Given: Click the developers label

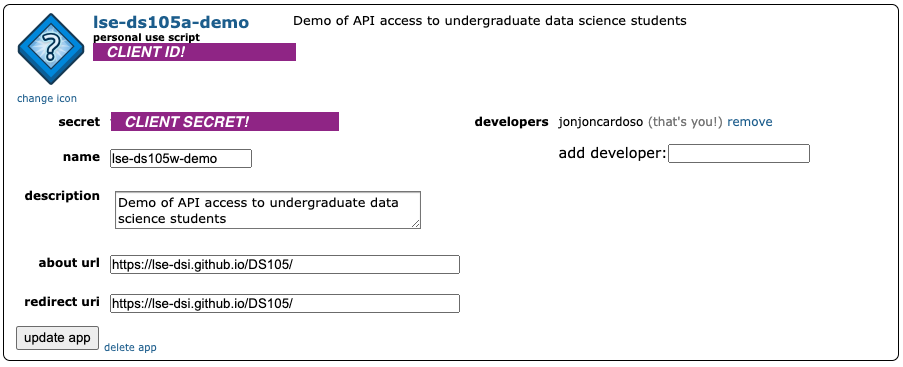Looking at the screenshot, I should (511, 122).
